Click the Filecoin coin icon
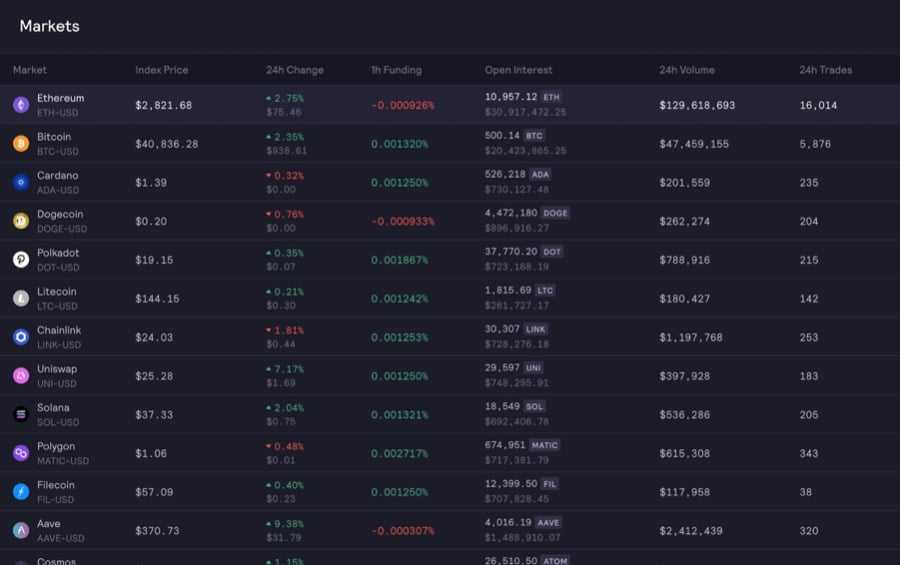Screen dimensions: 900x565 click(x=21, y=492)
